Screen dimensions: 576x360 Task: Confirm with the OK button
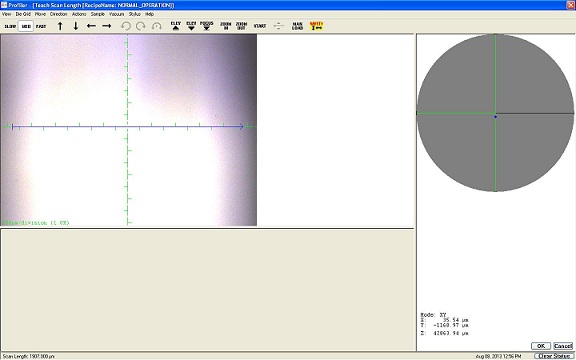541,346
